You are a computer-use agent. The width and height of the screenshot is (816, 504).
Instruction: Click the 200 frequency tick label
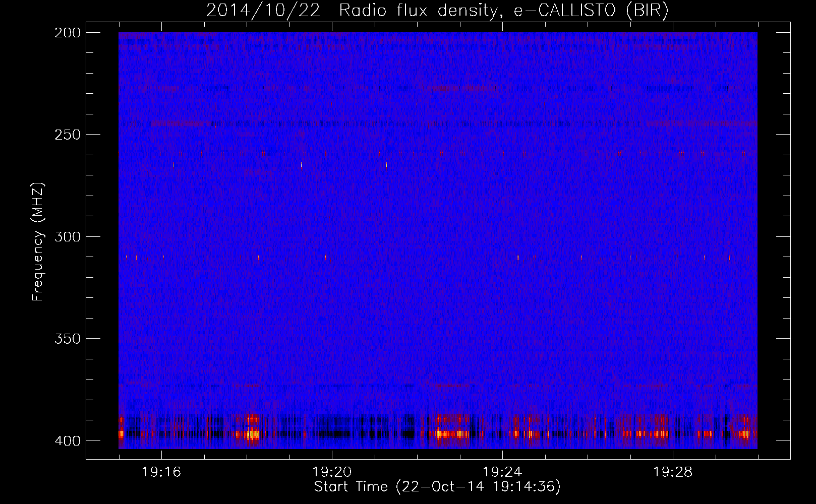[x=68, y=33]
